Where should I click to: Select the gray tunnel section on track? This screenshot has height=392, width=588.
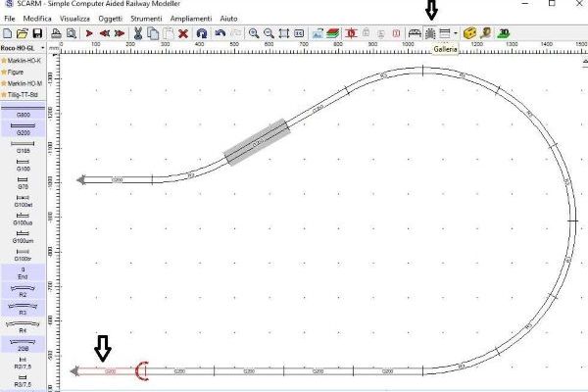click(x=256, y=143)
